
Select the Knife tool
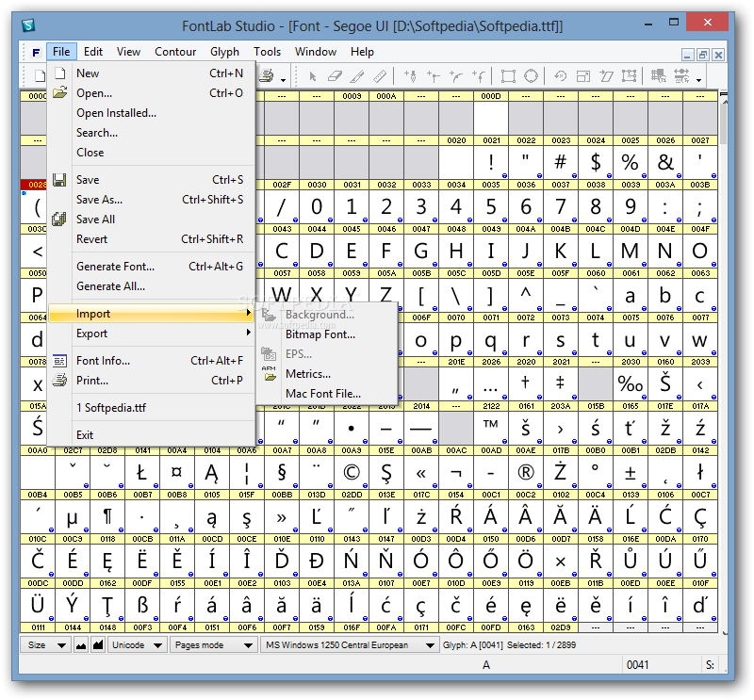pyautogui.click(x=357, y=76)
